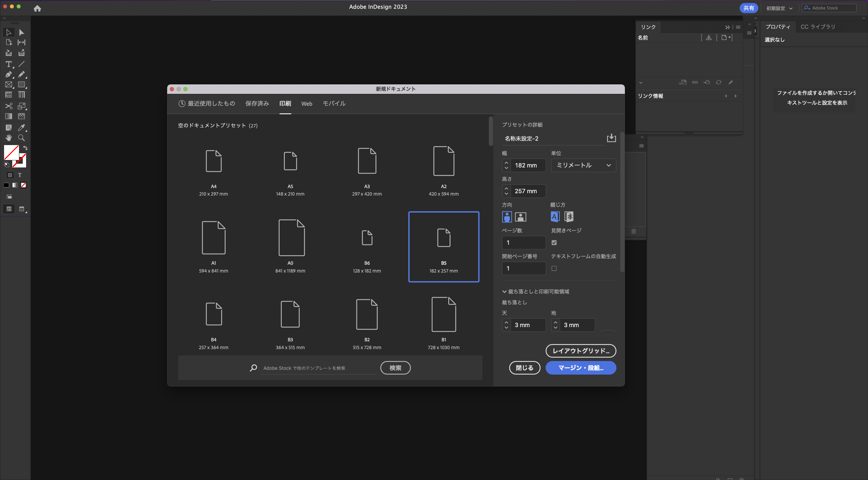This screenshot has width=868, height=480.
Task: Click the Fill color swatch
Action: 11,153
